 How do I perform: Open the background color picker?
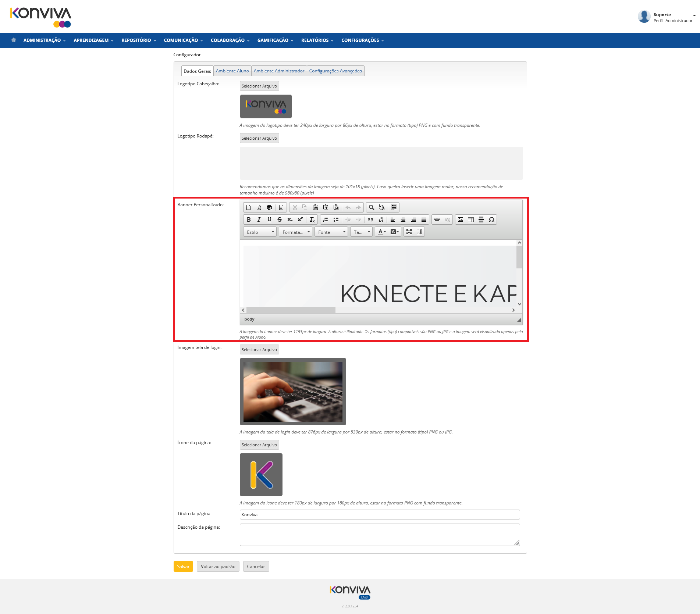tap(394, 232)
